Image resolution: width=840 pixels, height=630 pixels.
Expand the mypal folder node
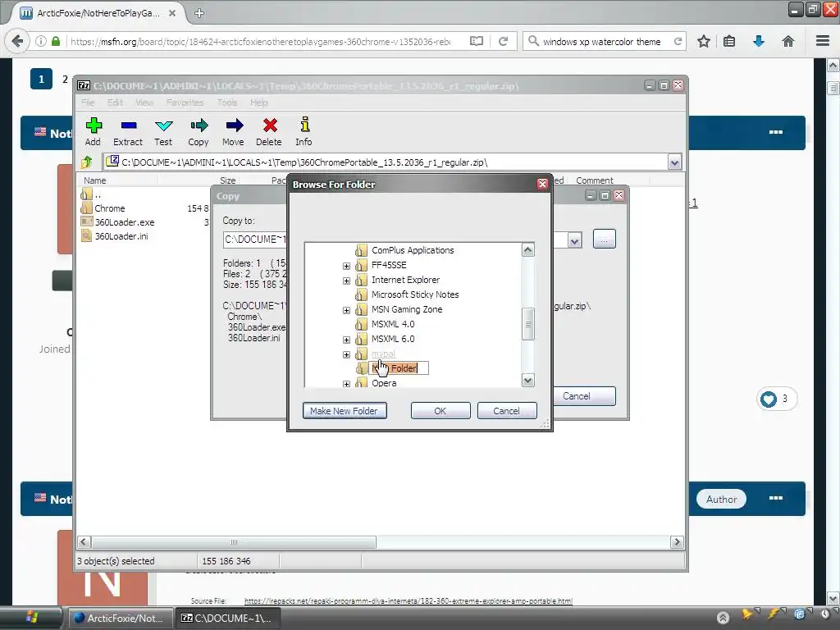click(x=347, y=354)
